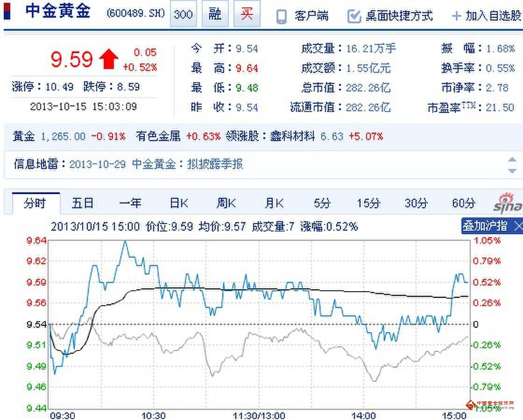Toggle the 叠加沪指 overlay button
Screen dimensions: 523x420
[485, 226]
